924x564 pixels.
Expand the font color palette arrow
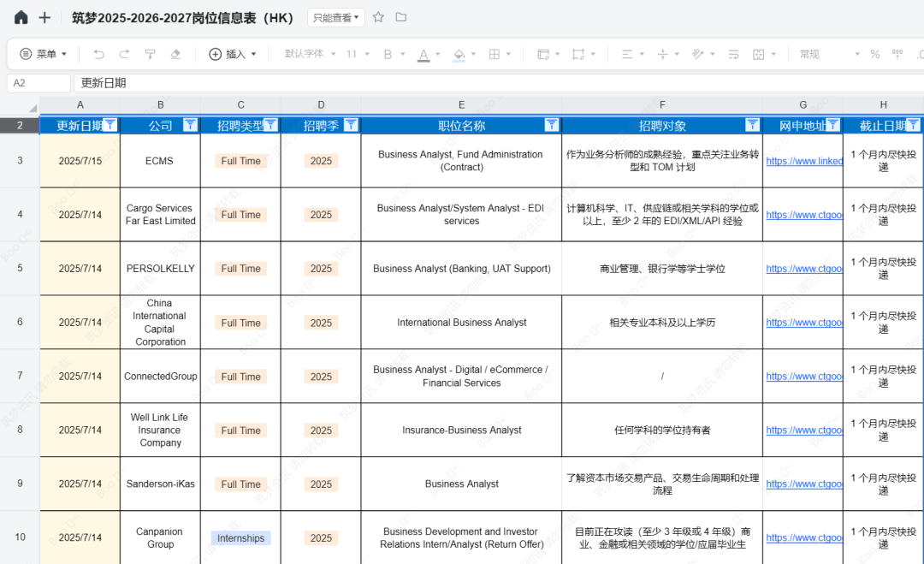tap(438, 54)
